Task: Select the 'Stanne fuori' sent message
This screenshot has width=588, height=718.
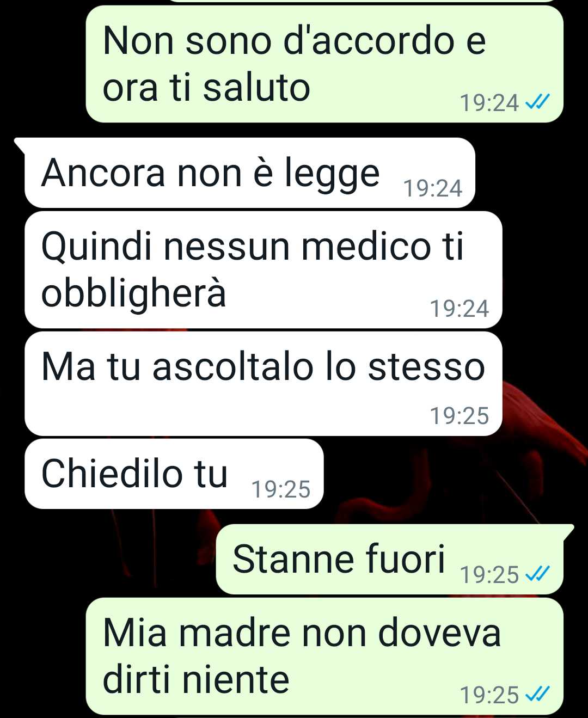Action: (390, 559)
